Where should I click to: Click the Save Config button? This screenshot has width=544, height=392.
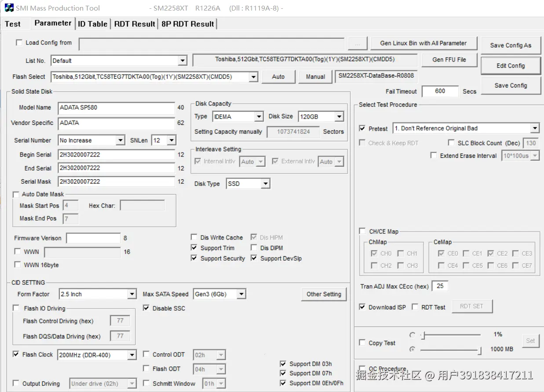click(511, 86)
